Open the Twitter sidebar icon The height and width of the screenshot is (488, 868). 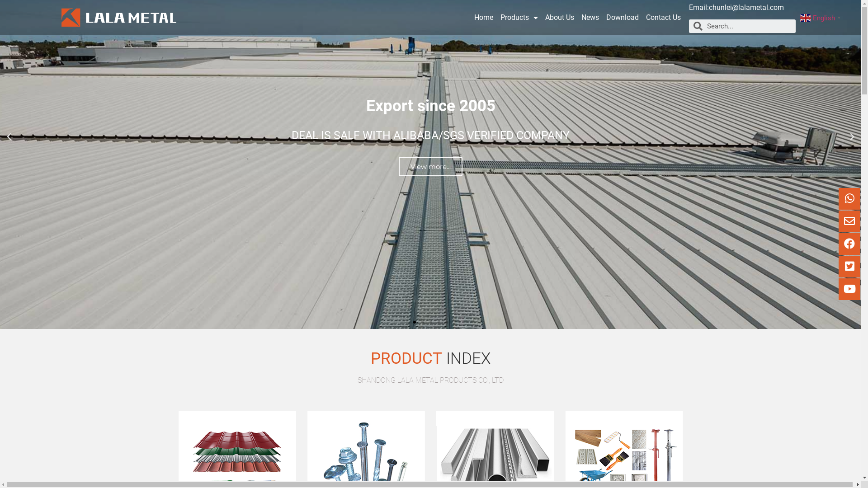(x=849, y=266)
